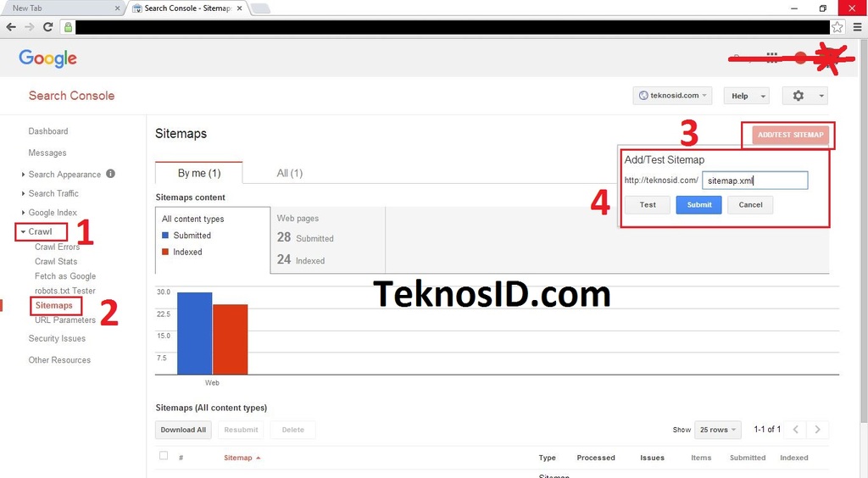Click the page vertical scrollbar
Image resolution: width=868 pixels, height=478 pixels.
click(x=864, y=232)
